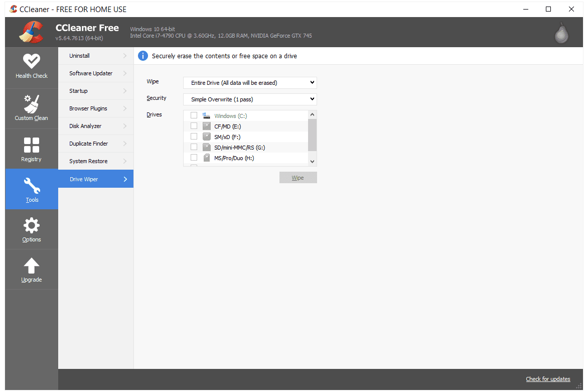Open the Options gear icon
Screen dimensions: 588x392
(x=31, y=226)
